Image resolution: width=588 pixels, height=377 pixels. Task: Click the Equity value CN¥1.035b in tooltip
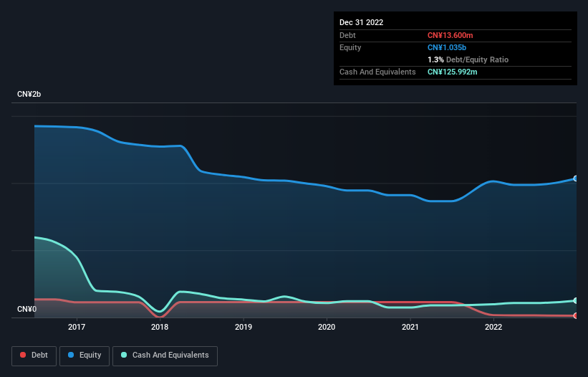click(x=447, y=47)
